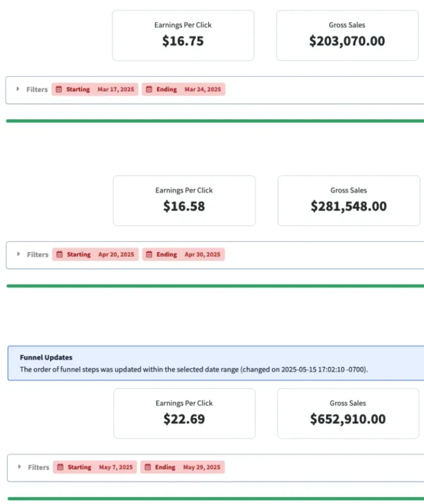Click calendar icon beside Ending May 29, 2025
This screenshot has width=424, height=504.
click(148, 467)
